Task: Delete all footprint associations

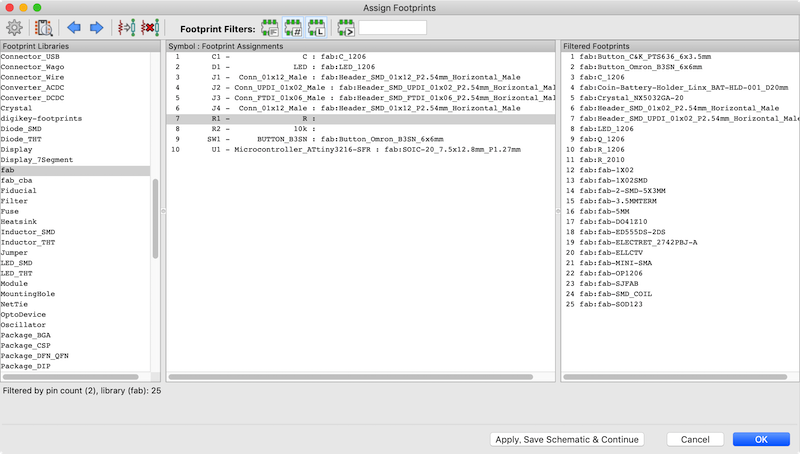Action: 150,28
